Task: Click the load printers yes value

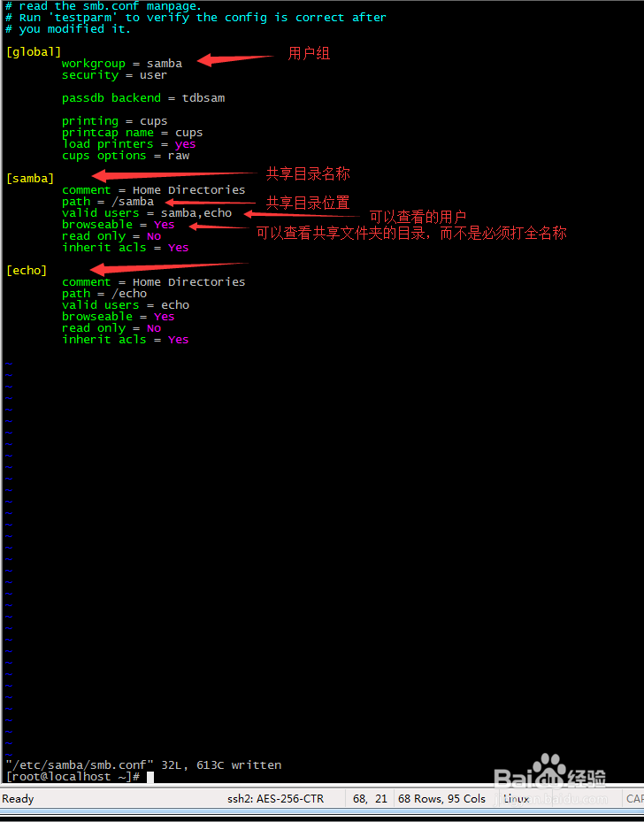Action: click(185, 144)
